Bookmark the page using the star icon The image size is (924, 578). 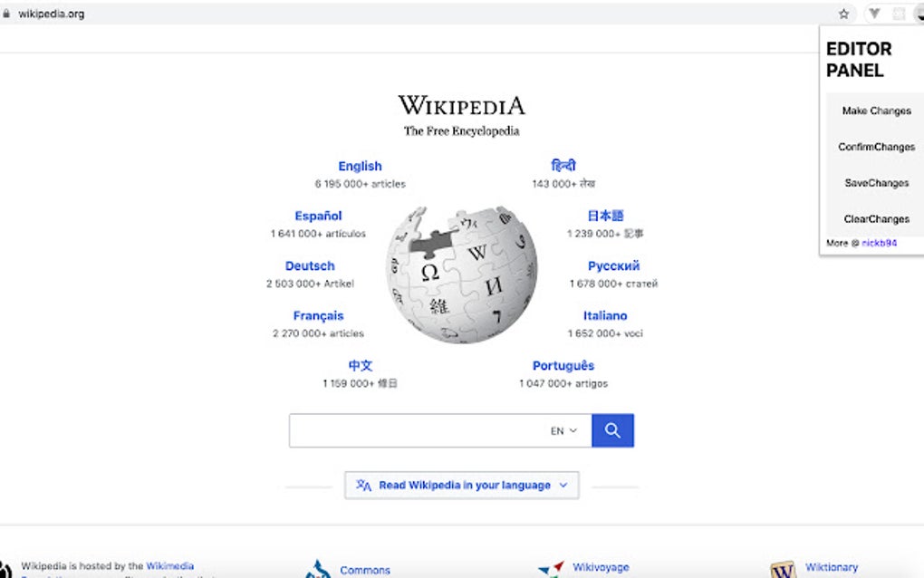[x=843, y=14]
